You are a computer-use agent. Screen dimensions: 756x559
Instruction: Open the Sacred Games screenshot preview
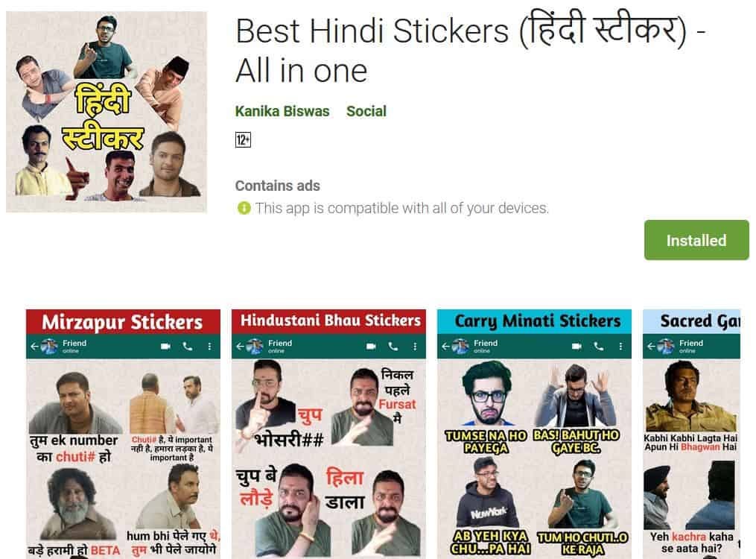[691, 434]
